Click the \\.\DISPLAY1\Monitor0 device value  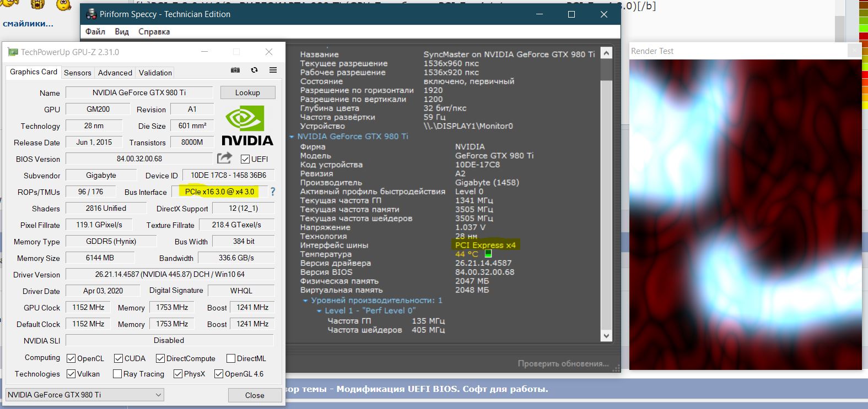468,126
